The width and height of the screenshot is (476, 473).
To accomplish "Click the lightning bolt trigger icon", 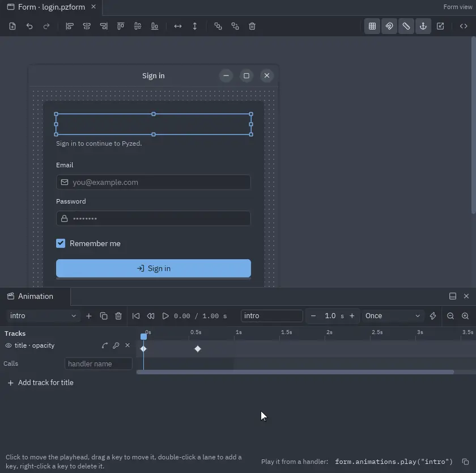I will 433,316.
